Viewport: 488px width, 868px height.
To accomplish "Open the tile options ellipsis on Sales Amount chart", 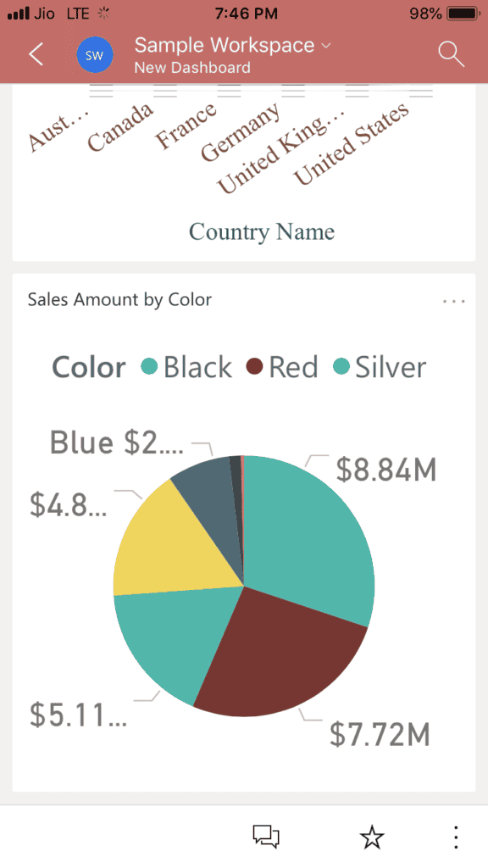I will pyautogui.click(x=454, y=301).
